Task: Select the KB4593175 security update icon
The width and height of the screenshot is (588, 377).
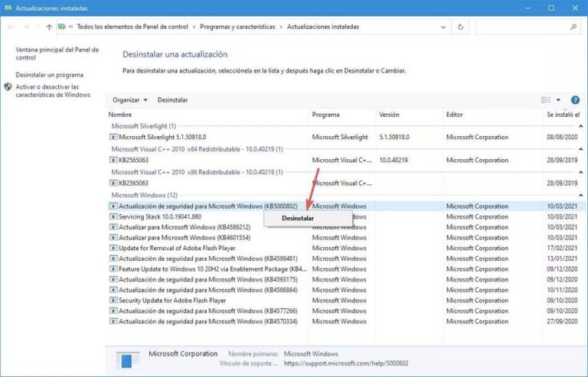Action: (x=113, y=279)
